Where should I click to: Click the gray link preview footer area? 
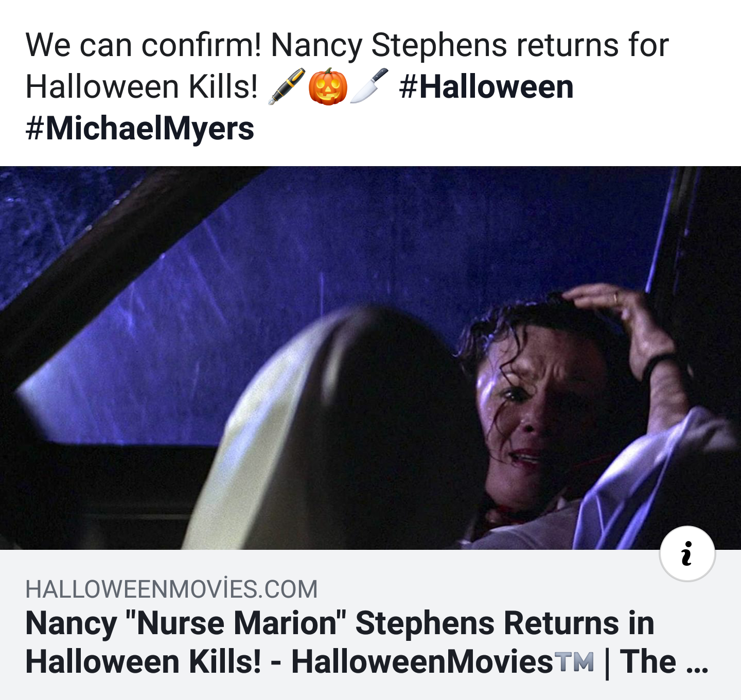370,625
